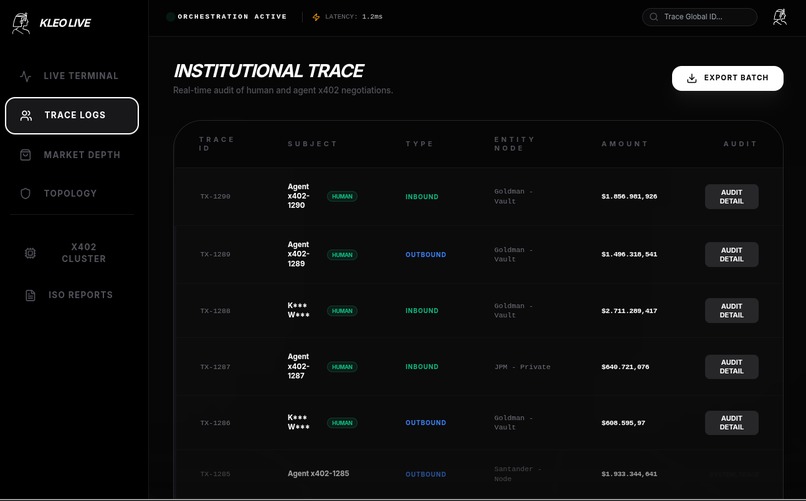Click the Kleo Live logo icon
Viewport: 806px width, 501px height.
[21, 23]
